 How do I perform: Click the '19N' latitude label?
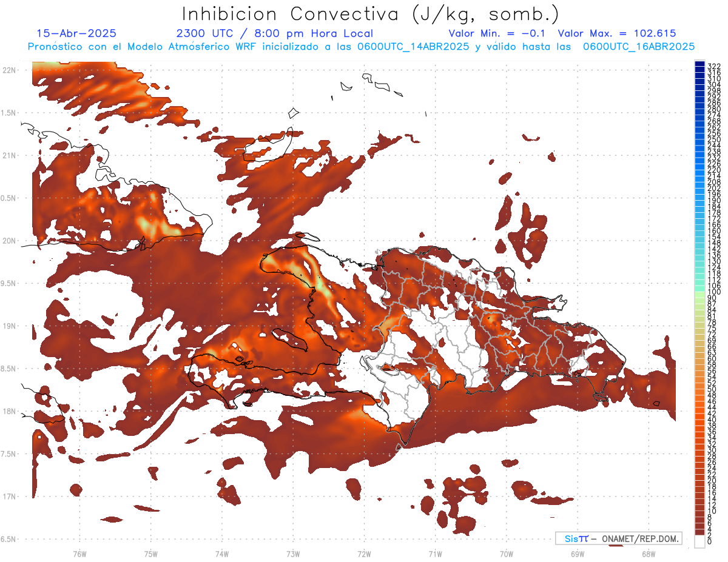click(9, 326)
